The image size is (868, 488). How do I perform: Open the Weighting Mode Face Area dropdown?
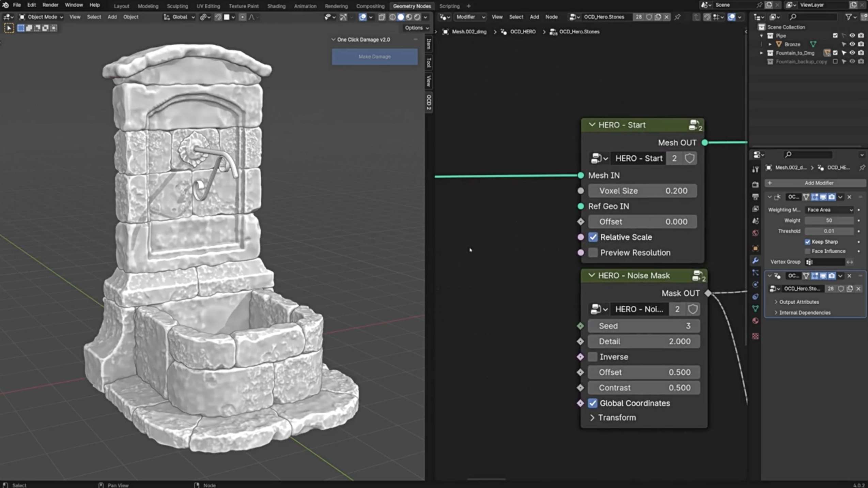[829, 210]
